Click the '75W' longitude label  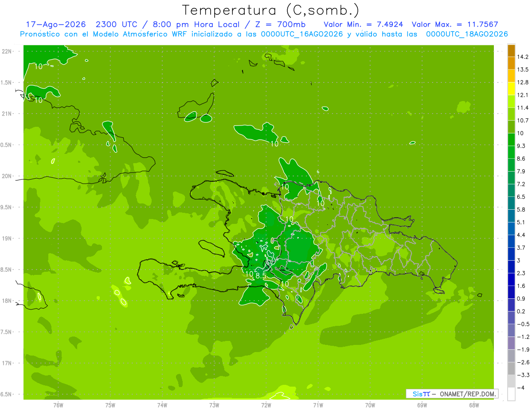click(110, 405)
